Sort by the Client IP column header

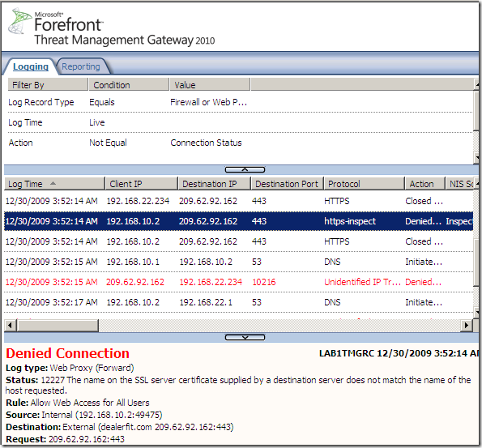coord(142,184)
